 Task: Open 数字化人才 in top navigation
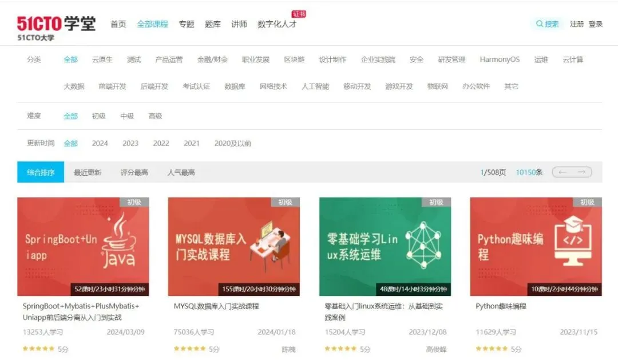coord(277,24)
